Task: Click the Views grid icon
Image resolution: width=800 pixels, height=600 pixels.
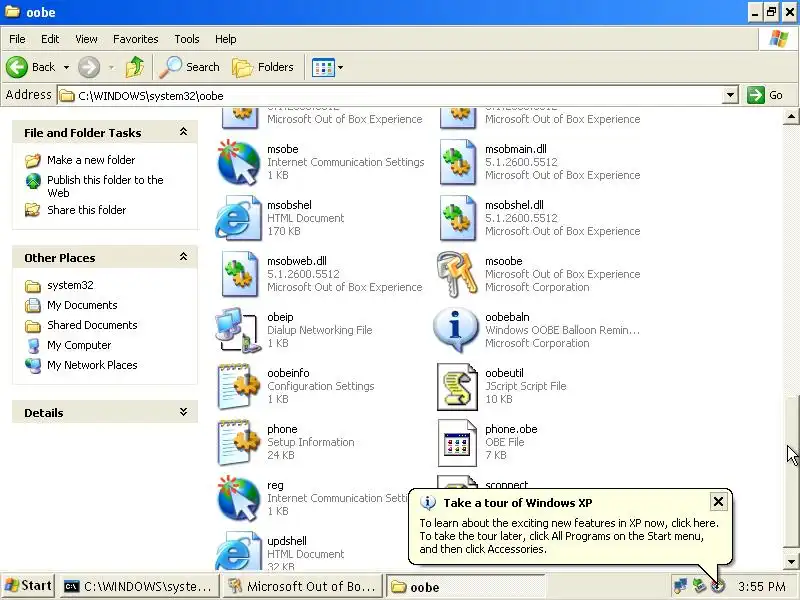Action: [323, 67]
